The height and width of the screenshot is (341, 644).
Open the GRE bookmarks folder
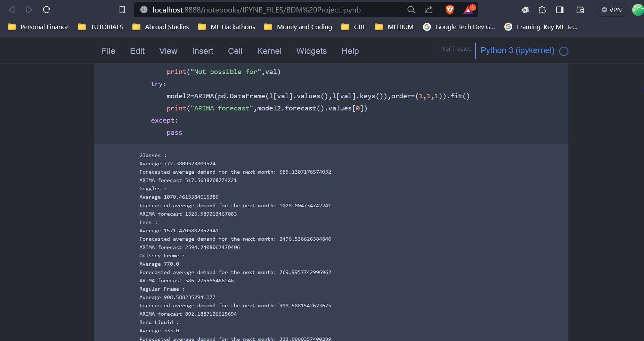pyautogui.click(x=353, y=27)
